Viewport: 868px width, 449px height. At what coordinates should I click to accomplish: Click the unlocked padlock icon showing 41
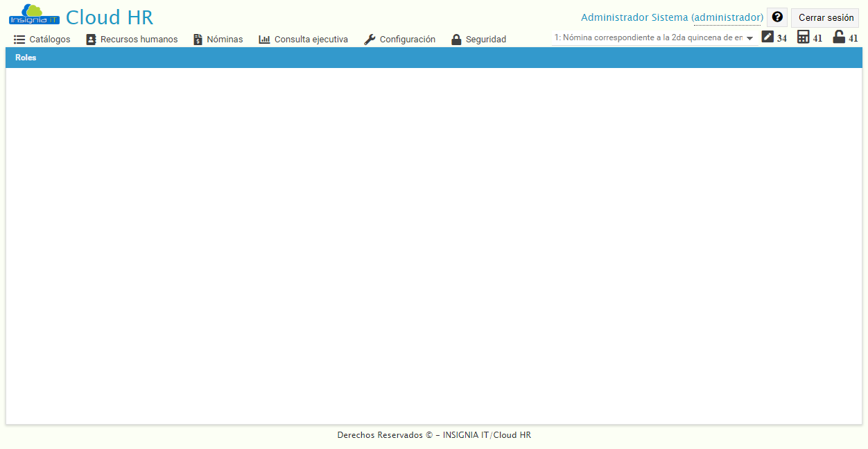838,37
